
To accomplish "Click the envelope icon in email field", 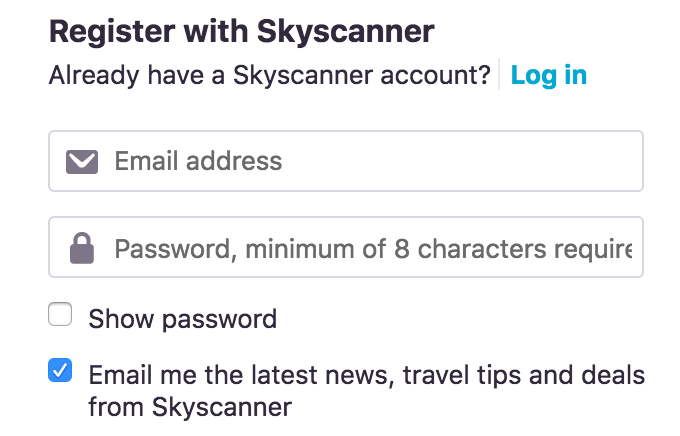I will (81, 161).
